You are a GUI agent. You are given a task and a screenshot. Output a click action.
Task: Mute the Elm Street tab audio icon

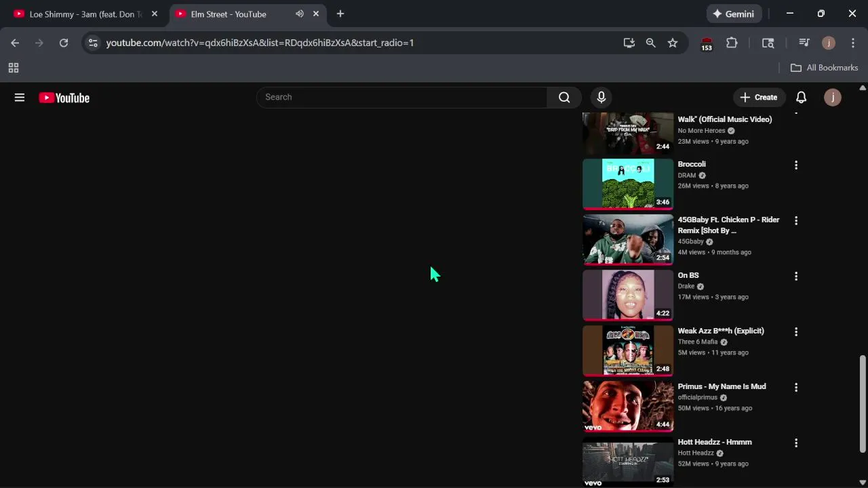pyautogui.click(x=299, y=14)
